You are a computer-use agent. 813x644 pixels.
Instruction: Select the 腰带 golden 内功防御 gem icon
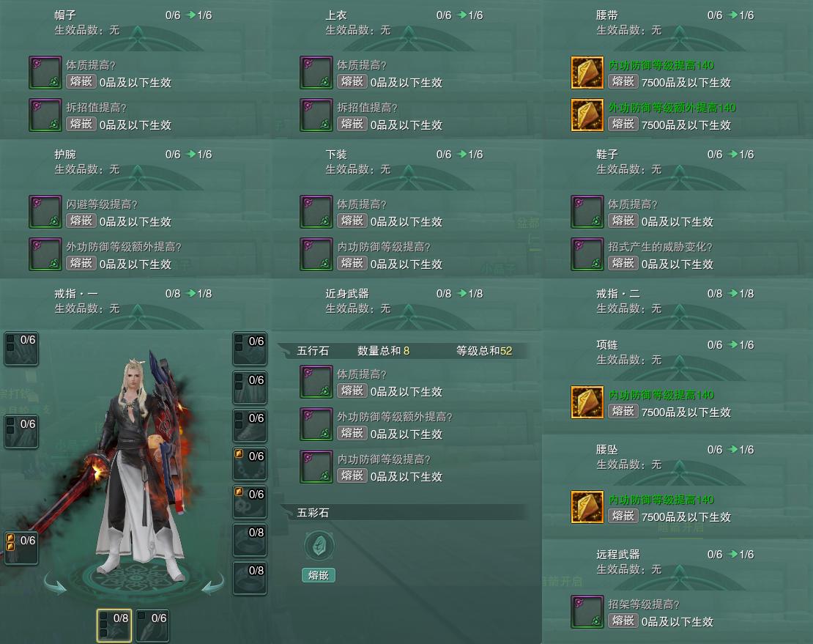[587, 73]
